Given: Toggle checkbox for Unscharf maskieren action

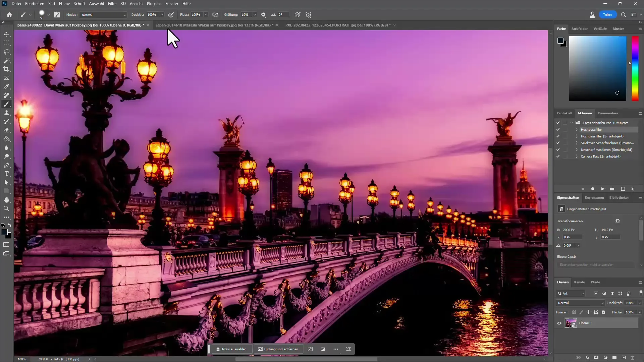Looking at the screenshot, I should (558, 149).
